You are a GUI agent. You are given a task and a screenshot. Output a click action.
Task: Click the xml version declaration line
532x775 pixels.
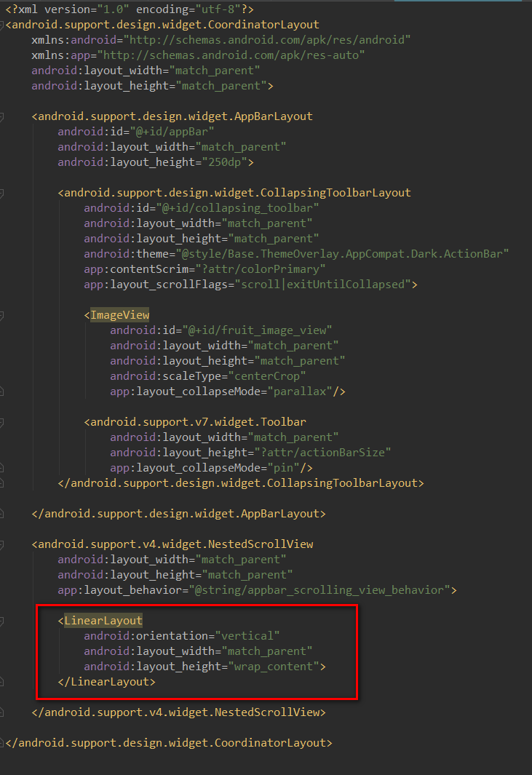point(130,9)
